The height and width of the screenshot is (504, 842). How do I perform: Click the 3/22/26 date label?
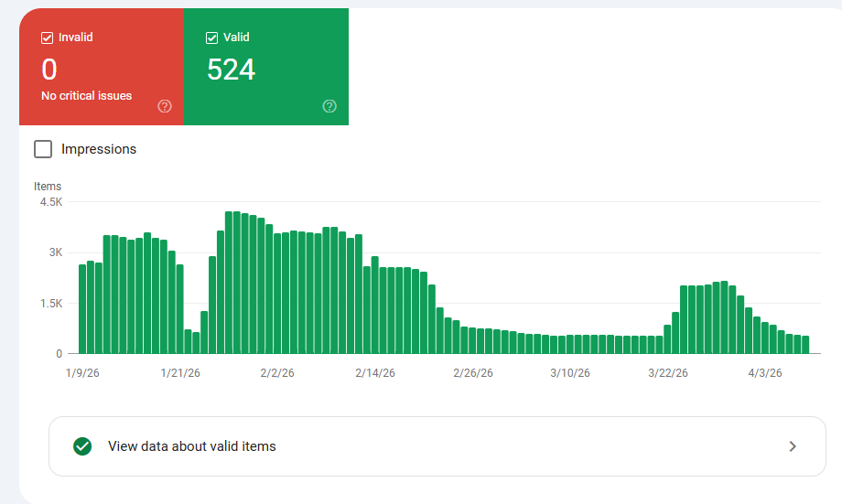(668, 373)
